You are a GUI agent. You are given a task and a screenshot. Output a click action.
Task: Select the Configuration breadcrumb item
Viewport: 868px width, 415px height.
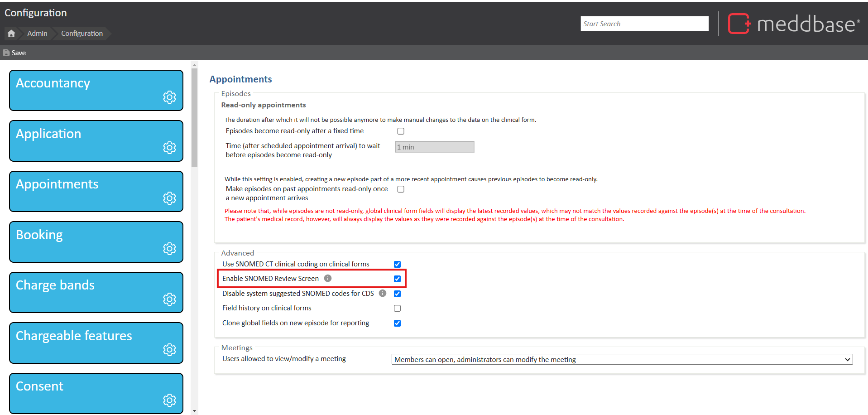coord(82,34)
